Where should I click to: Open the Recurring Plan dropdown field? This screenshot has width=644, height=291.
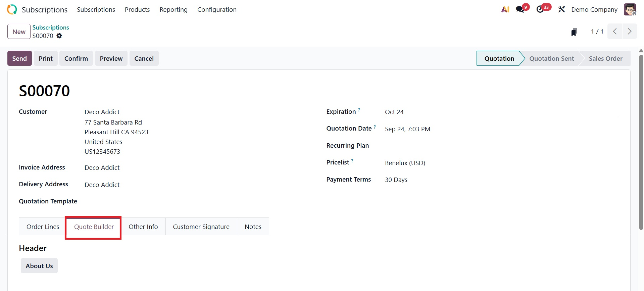(501, 146)
